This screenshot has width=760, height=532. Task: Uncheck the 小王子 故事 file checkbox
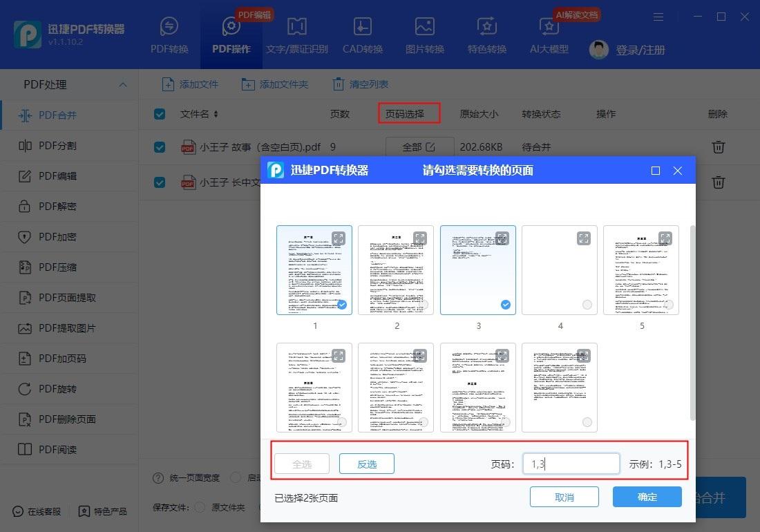tap(160, 146)
